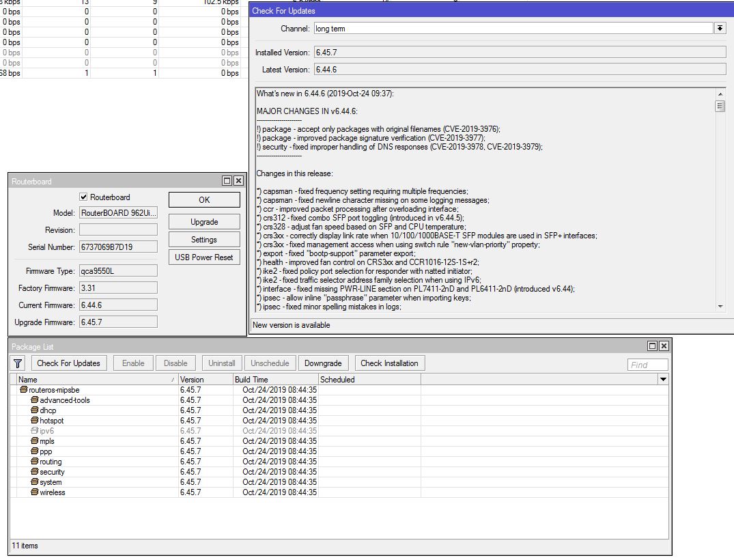Select the wireless package name text
The width and height of the screenshot is (734, 560).
(53, 492)
